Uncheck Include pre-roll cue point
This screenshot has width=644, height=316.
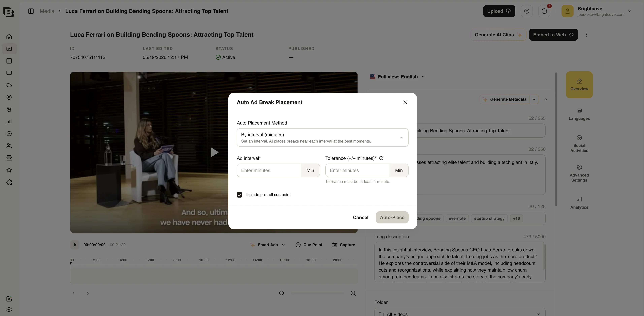click(x=239, y=195)
